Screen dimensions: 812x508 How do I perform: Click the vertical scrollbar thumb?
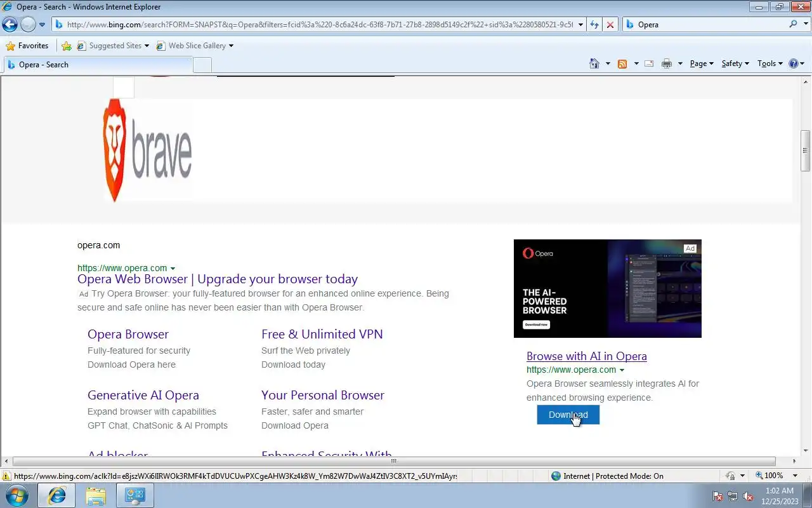tap(806, 150)
